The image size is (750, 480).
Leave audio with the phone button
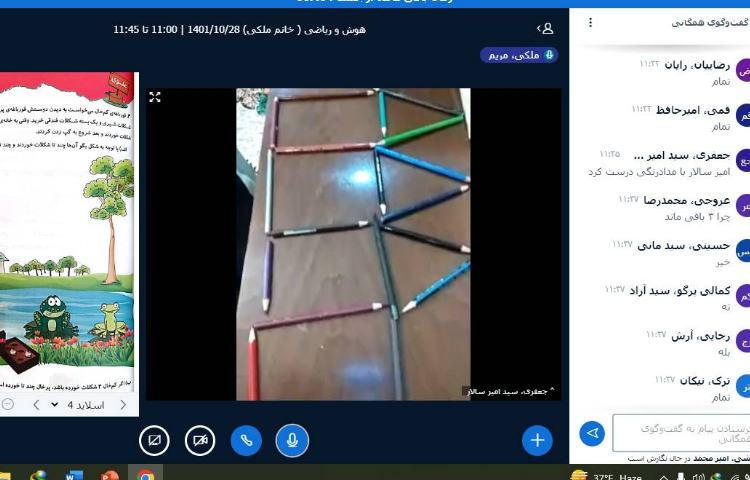point(246,440)
